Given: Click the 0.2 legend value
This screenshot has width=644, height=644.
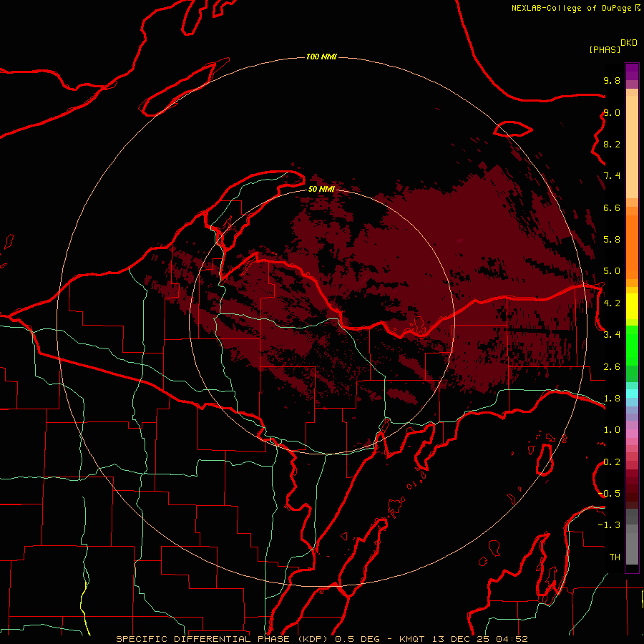Looking at the screenshot, I should (612, 462).
